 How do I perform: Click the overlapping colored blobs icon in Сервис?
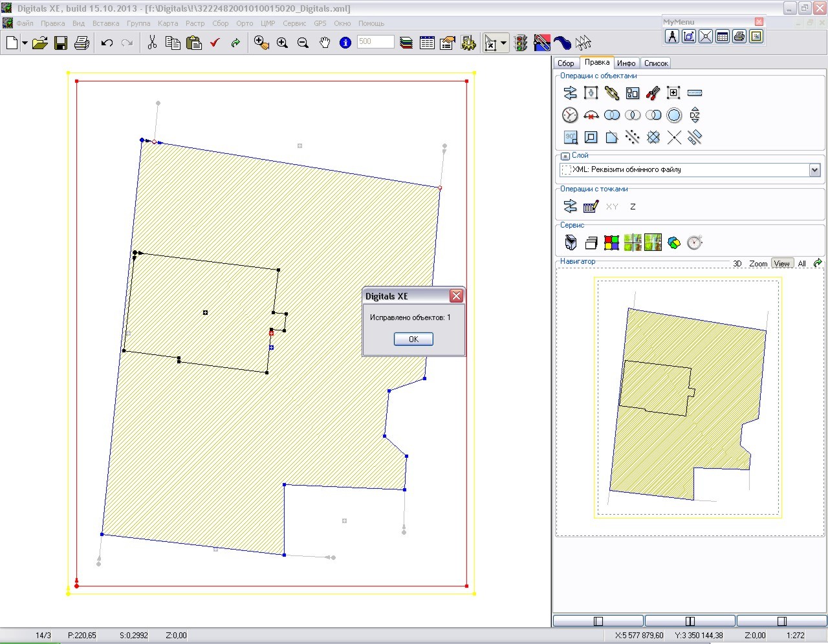(x=674, y=242)
